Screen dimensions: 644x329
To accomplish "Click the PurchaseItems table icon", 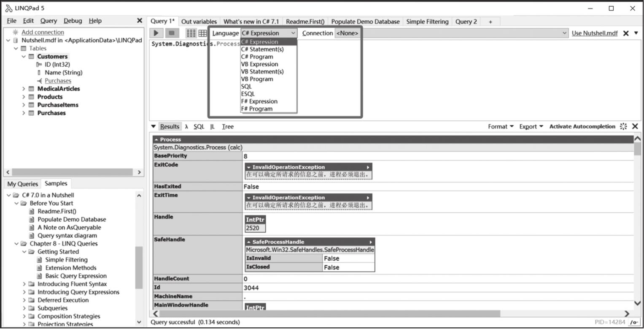I will [x=31, y=105].
